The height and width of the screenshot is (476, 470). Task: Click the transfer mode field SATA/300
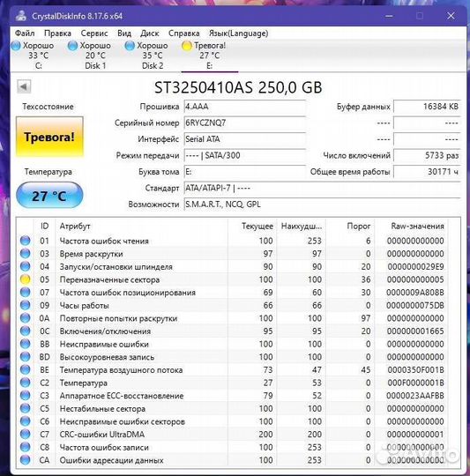(x=245, y=155)
